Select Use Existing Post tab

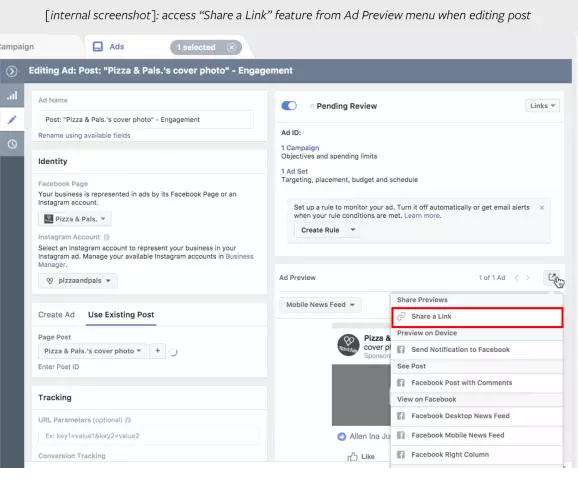click(121, 315)
